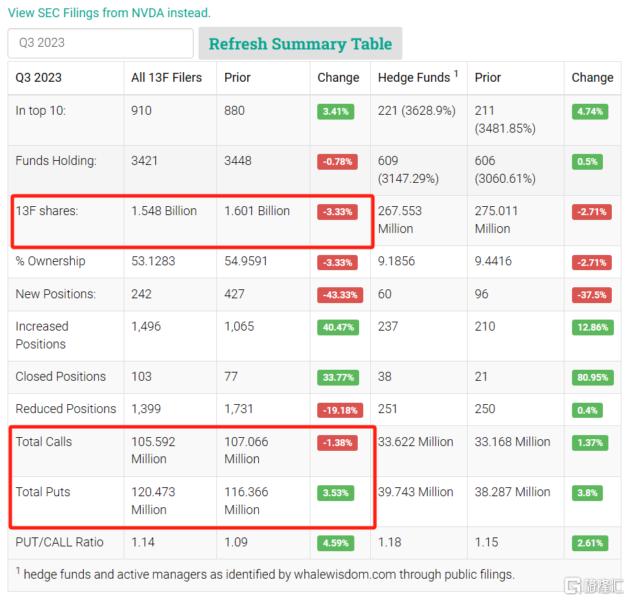
Task: Open the 'View SEC Filings from NVDA instead' link
Action: point(109,13)
